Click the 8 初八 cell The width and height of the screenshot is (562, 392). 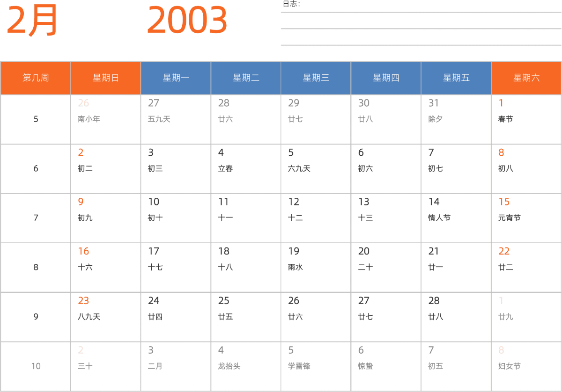tap(526, 169)
